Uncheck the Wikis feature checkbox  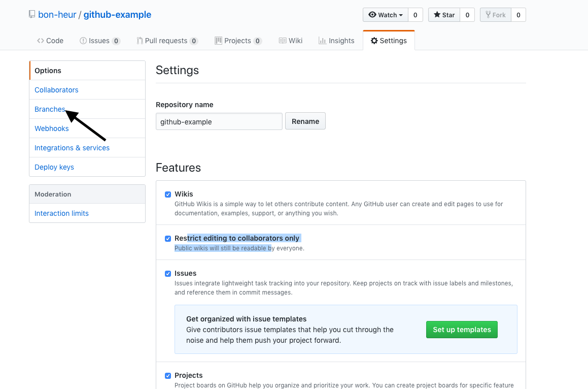(168, 194)
